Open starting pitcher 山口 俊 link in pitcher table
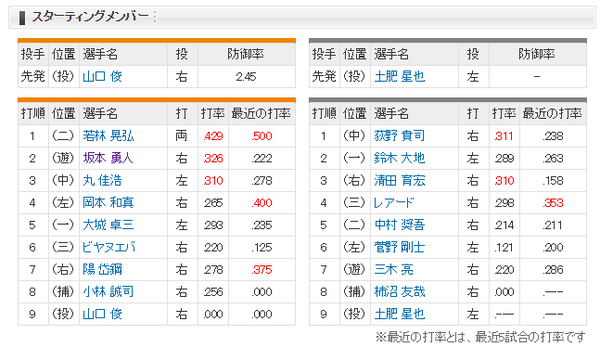 102,77
